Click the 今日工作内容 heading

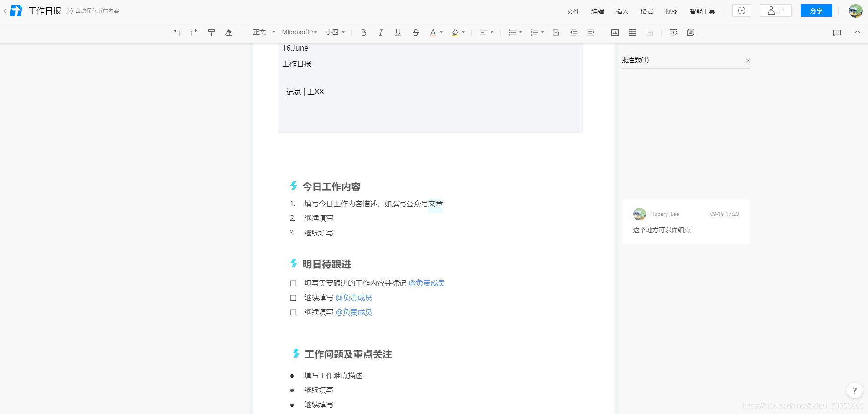point(331,187)
